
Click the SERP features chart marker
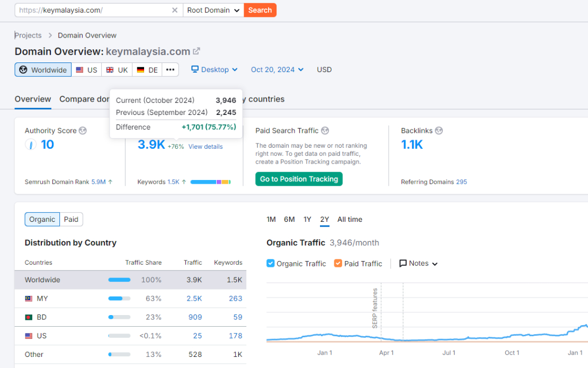(x=375, y=308)
